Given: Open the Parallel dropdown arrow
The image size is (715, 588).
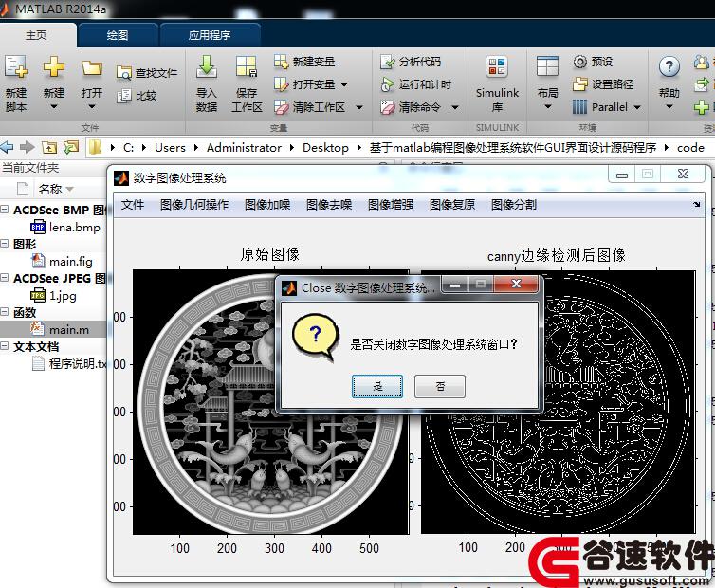Looking at the screenshot, I should tap(637, 108).
